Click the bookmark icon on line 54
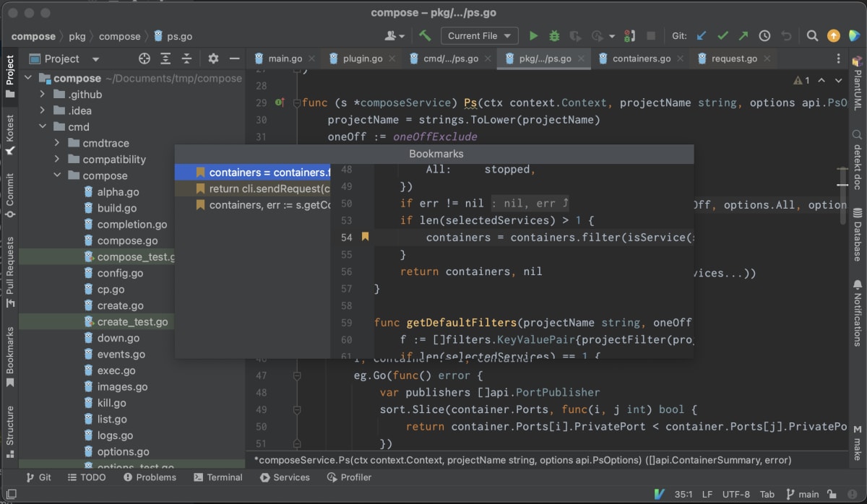 coord(366,237)
